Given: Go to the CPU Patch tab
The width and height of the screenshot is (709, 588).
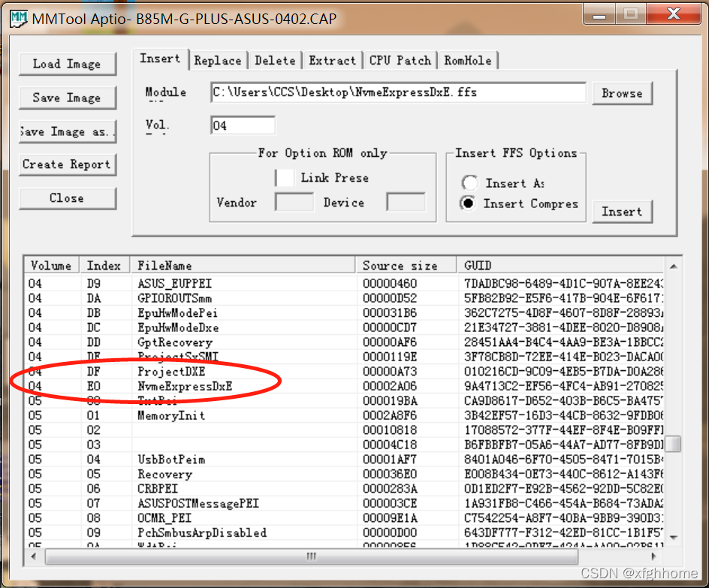Looking at the screenshot, I should pos(400,61).
